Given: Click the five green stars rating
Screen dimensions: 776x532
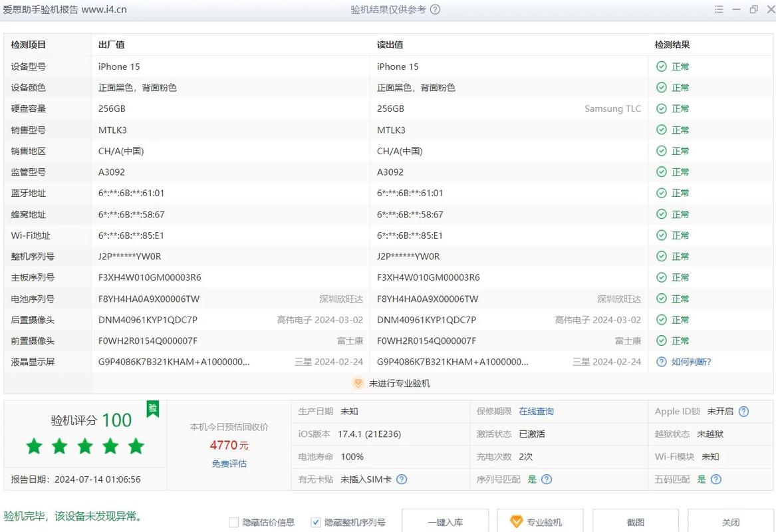Looking at the screenshot, I should point(85,446).
